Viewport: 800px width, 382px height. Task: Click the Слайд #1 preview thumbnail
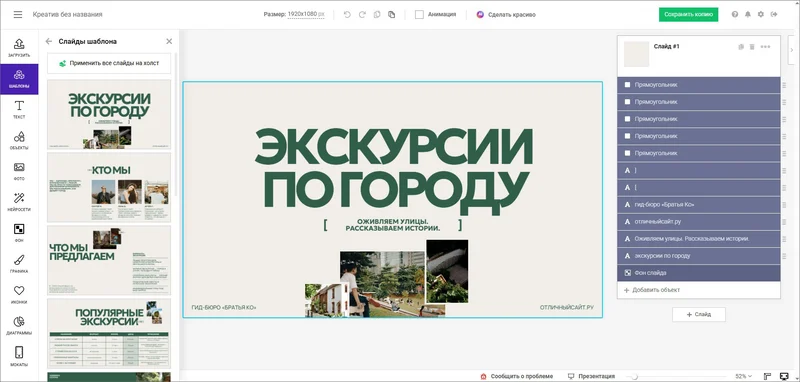[637, 54]
